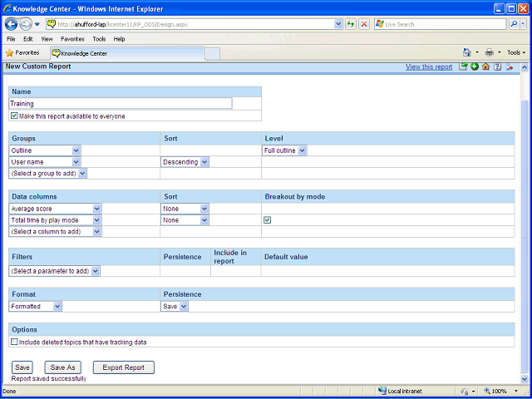Screen dimensions: 532x399
Task: Click the Export Report button
Action: 124,367
